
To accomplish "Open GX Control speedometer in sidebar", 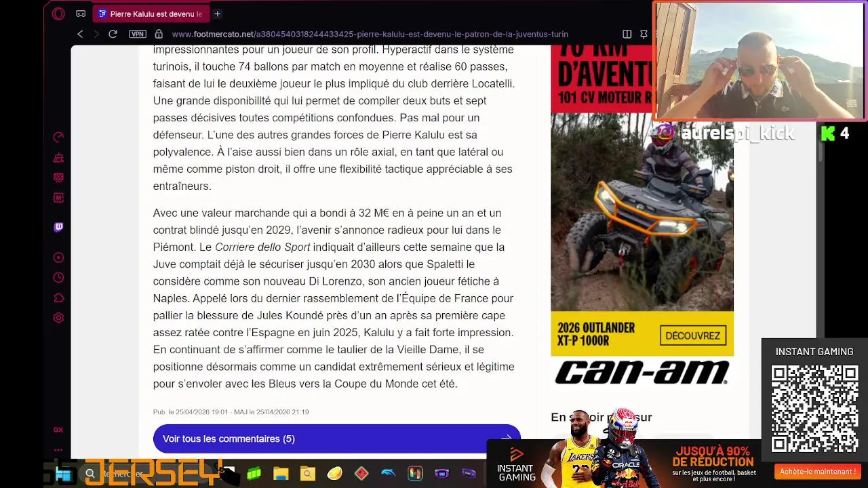I will click(x=58, y=137).
